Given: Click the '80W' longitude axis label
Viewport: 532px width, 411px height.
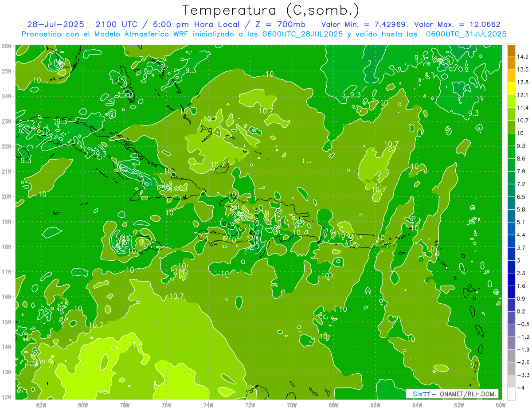Looking at the screenshot, I should (x=83, y=405).
